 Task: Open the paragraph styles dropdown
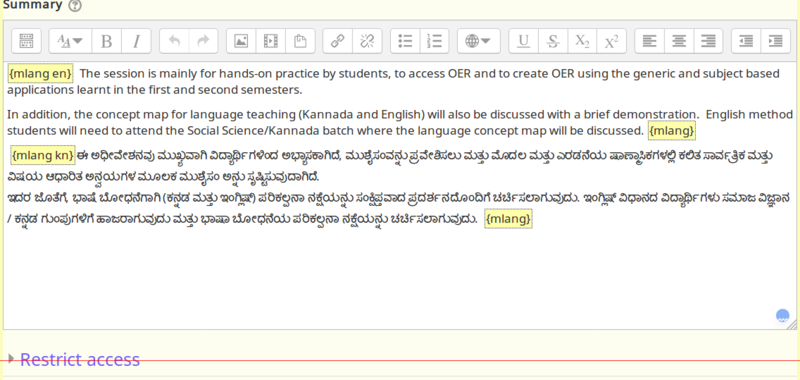tap(70, 41)
